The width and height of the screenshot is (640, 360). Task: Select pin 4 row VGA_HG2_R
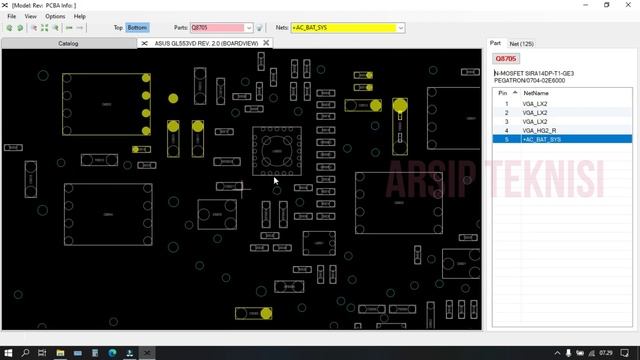[x=562, y=131]
